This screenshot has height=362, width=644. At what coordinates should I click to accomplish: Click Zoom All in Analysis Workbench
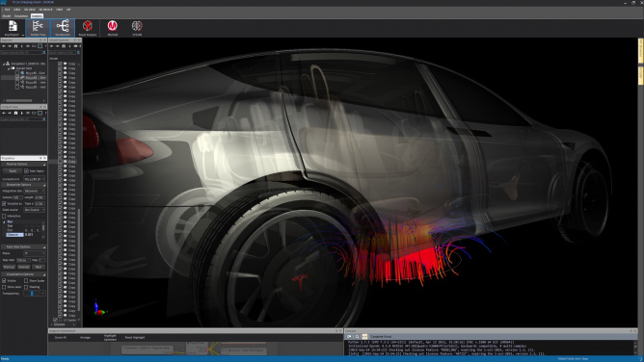pyautogui.click(x=61, y=337)
